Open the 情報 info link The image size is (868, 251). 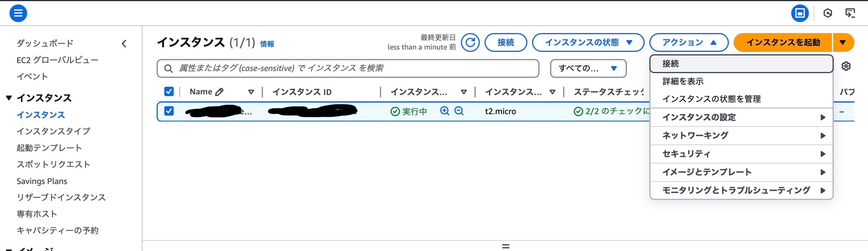(x=267, y=44)
